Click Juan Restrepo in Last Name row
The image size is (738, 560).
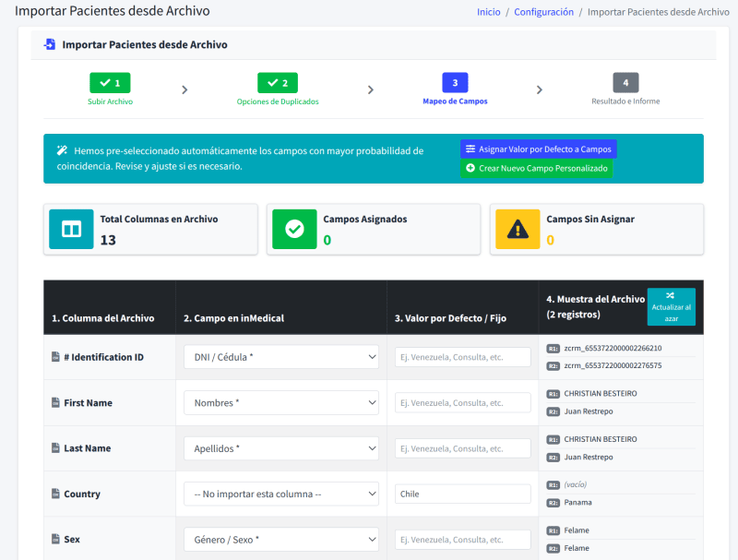589,457
